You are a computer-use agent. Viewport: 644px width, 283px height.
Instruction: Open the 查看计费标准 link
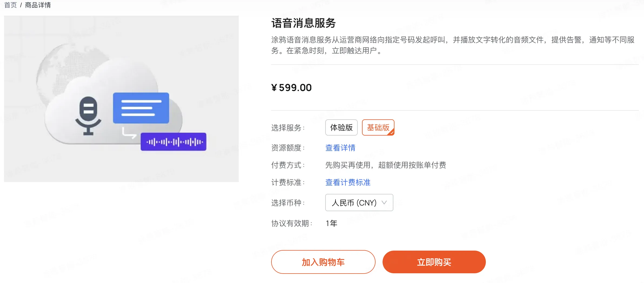[348, 182]
